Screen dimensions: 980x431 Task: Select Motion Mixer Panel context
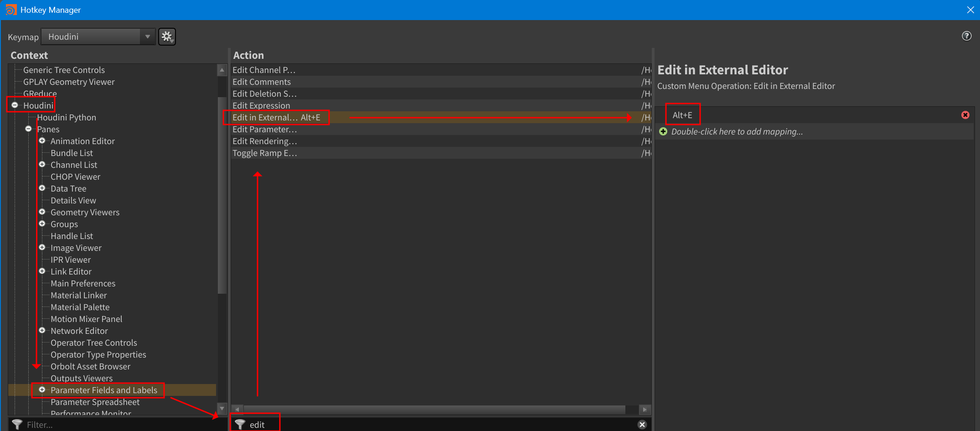86,319
